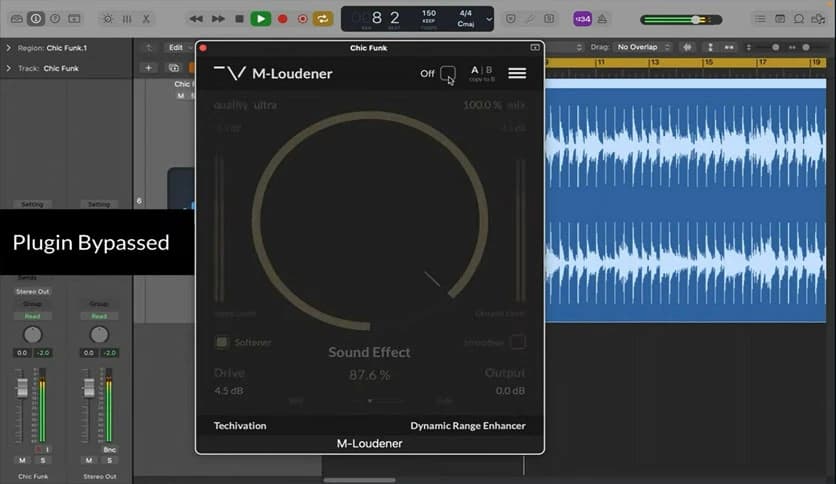Stop playback with the square button

(x=239, y=19)
